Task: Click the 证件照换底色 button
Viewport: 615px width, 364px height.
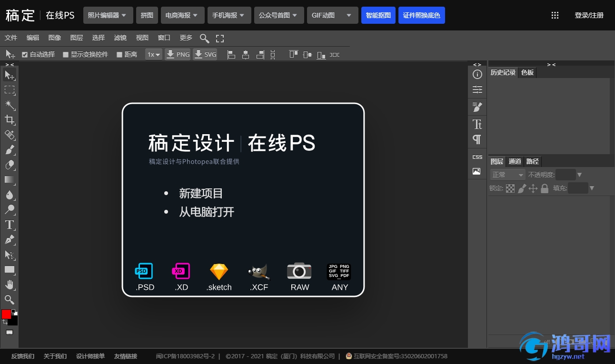Action: tap(422, 15)
